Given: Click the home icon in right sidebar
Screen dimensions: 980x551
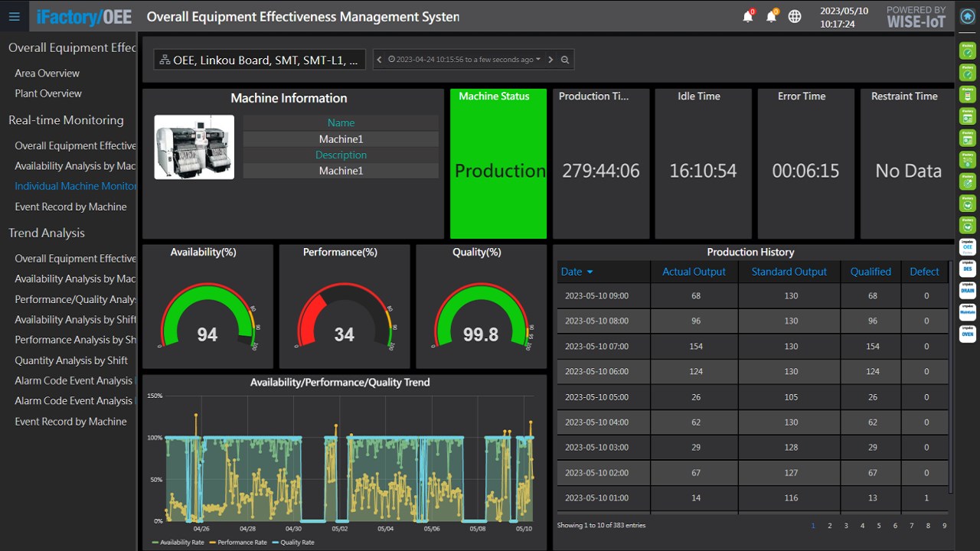Looking at the screenshot, I should point(968,17).
